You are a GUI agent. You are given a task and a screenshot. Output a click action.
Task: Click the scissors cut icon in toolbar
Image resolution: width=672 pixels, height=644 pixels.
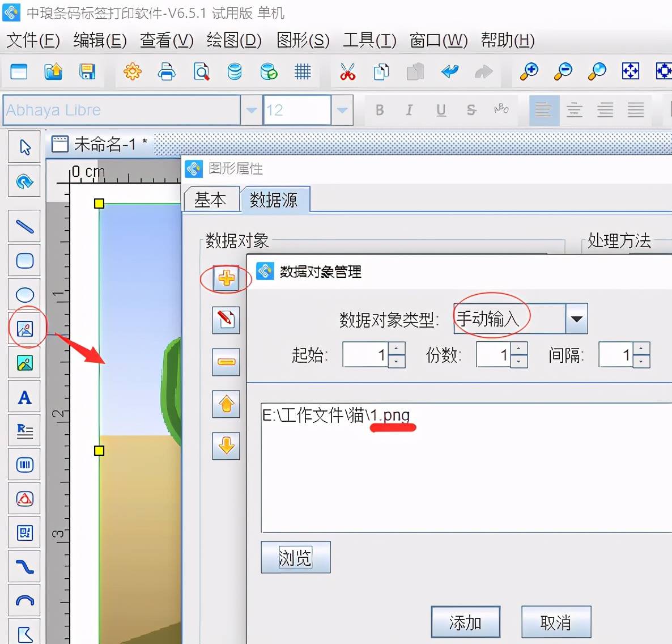347,72
